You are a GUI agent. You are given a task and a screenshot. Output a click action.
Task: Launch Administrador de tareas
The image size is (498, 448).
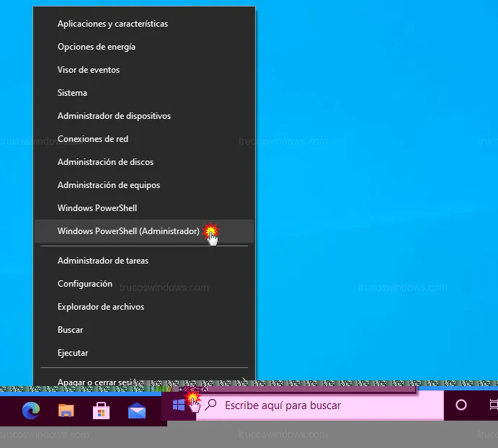point(103,261)
